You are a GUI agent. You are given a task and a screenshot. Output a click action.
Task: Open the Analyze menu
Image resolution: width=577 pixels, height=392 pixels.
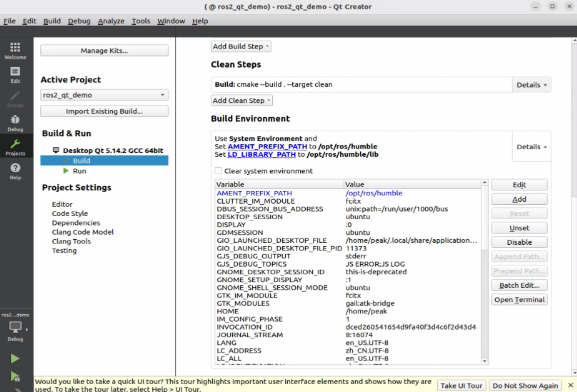click(111, 21)
